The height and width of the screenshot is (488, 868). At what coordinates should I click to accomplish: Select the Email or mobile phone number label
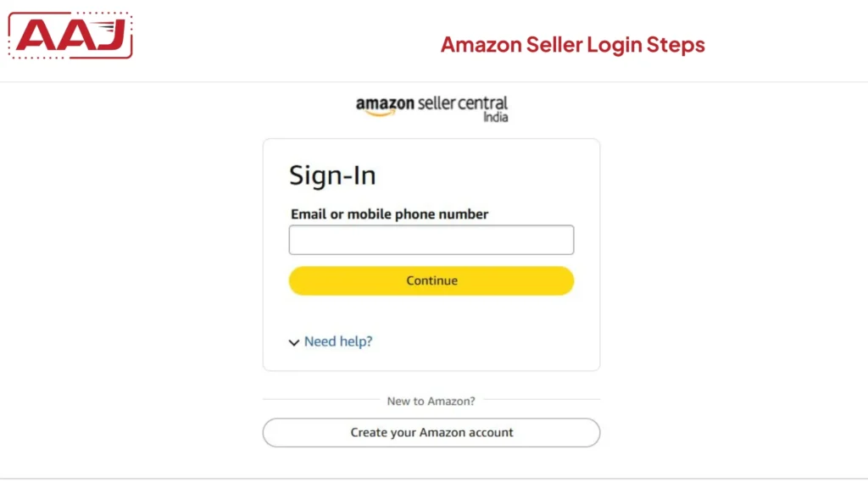pyautogui.click(x=388, y=214)
